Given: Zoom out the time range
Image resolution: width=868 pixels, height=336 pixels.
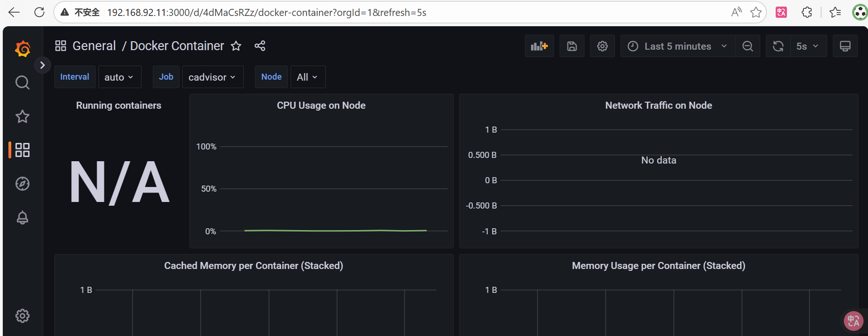Looking at the screenshot, I should [x=748, y=46].
